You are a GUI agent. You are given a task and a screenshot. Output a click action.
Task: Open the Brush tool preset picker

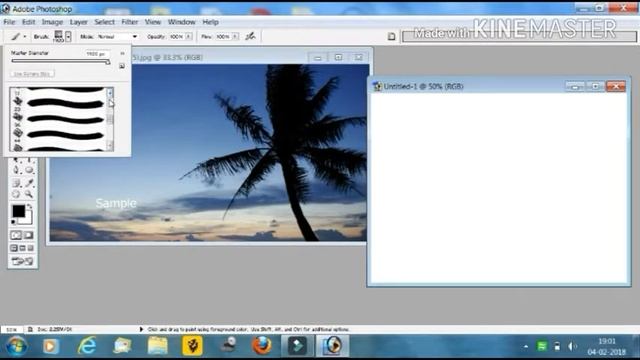point(16,37)
